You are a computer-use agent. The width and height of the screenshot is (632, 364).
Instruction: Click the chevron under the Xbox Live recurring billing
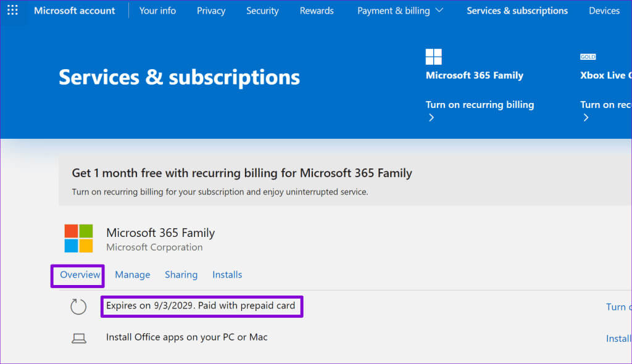pos(585,118)
